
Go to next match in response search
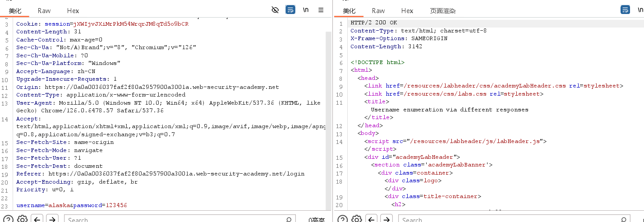point(386,219)
